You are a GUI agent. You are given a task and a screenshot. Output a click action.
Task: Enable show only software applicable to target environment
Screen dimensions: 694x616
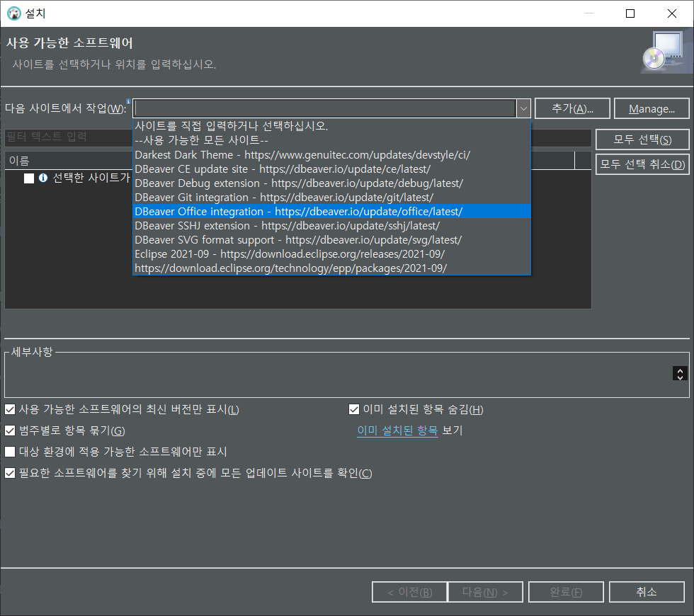click(x=10, y=452)
